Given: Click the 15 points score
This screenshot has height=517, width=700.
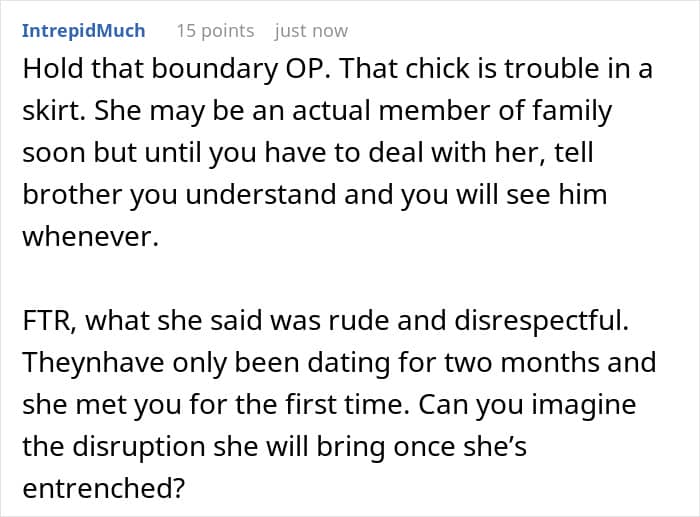Looking at the screenshot, I should click(x=215, y=30).
